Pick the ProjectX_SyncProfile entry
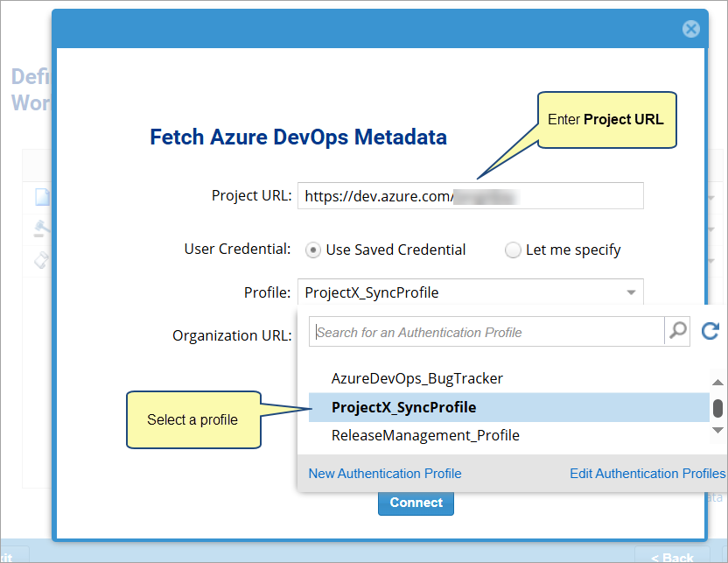 click(x=403, y=407)
